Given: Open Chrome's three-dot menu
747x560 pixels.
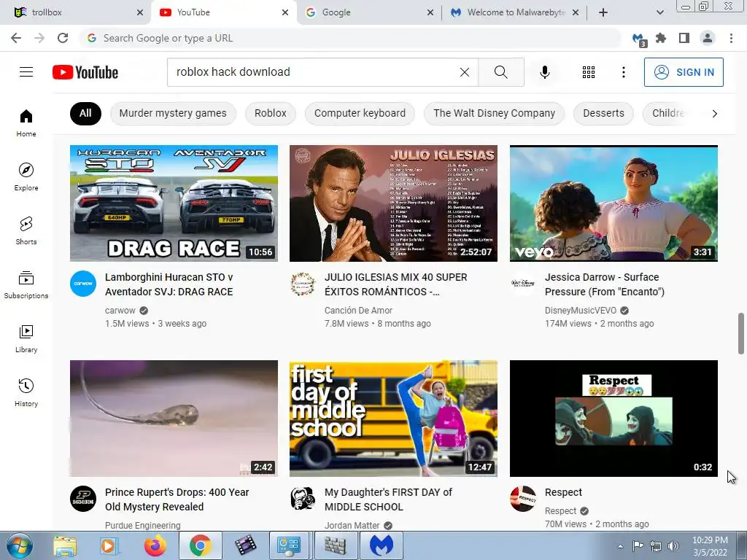Looking at the screenshot, I should [x=731, y=38].
